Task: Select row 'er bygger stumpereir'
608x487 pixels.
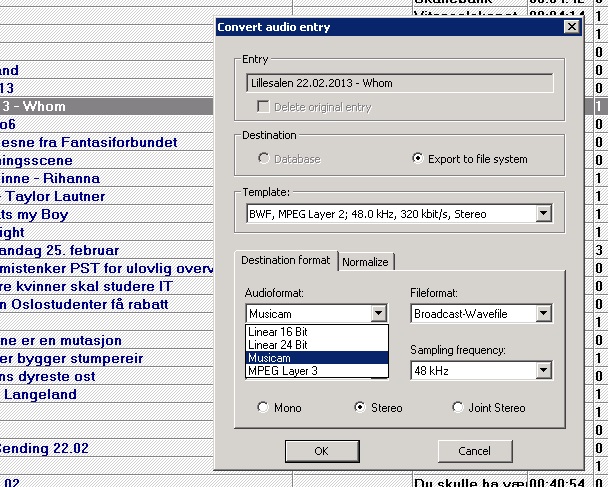Action: click(x=106, y=359)
